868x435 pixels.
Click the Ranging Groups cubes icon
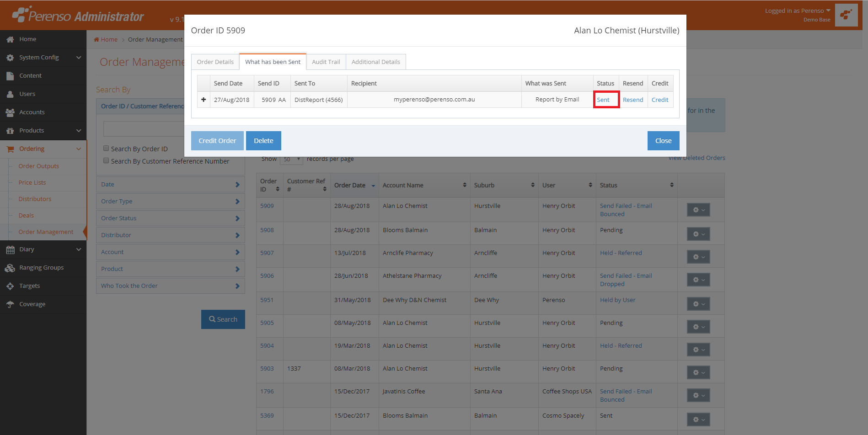click(x=10, y=268)
